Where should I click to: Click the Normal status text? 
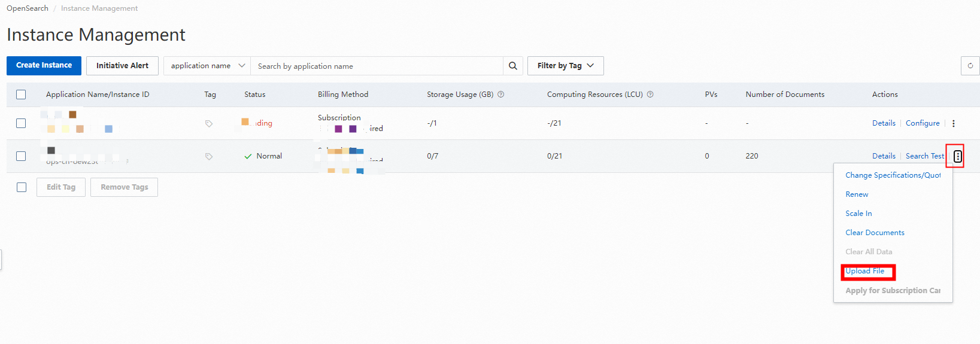[x=269, y=156]
